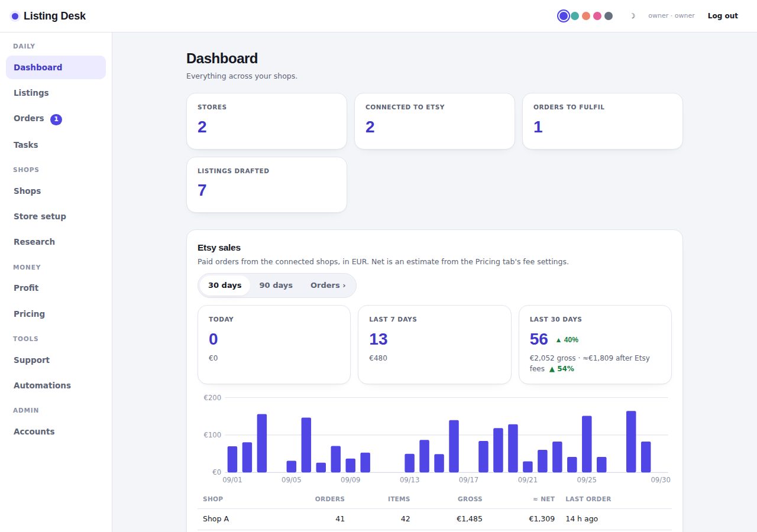Click the Orders column header in table
This screenshot has width=757, height=532.
click(329, 499)
